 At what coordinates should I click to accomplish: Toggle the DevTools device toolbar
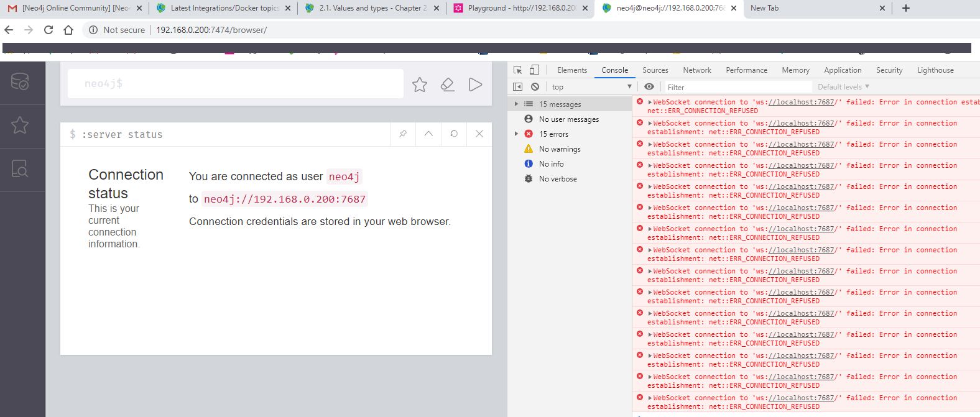click(534, 70)
